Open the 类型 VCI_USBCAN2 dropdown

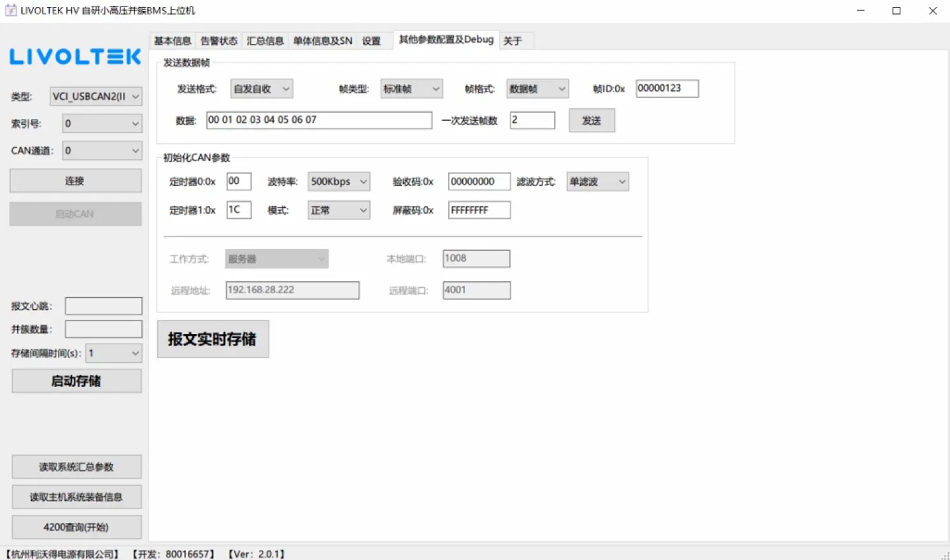tap(96, 96)
